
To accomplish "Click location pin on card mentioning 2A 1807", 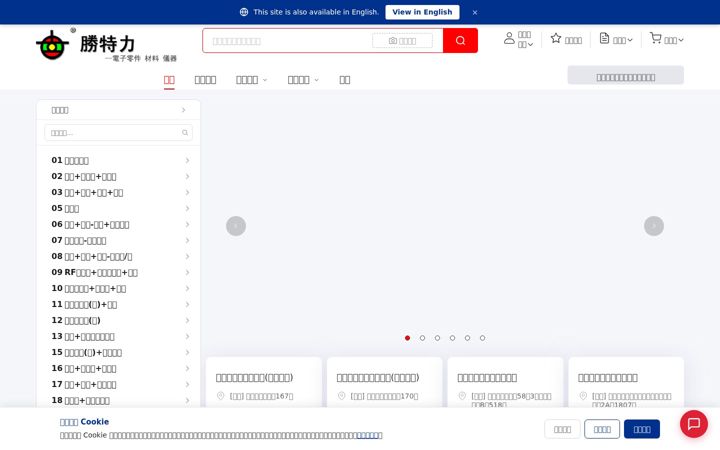I will [x=583, y=396].
